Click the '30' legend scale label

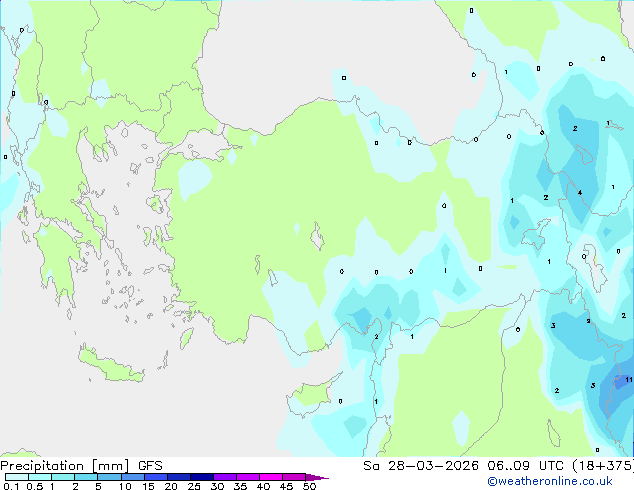click(x=217, y=486)
